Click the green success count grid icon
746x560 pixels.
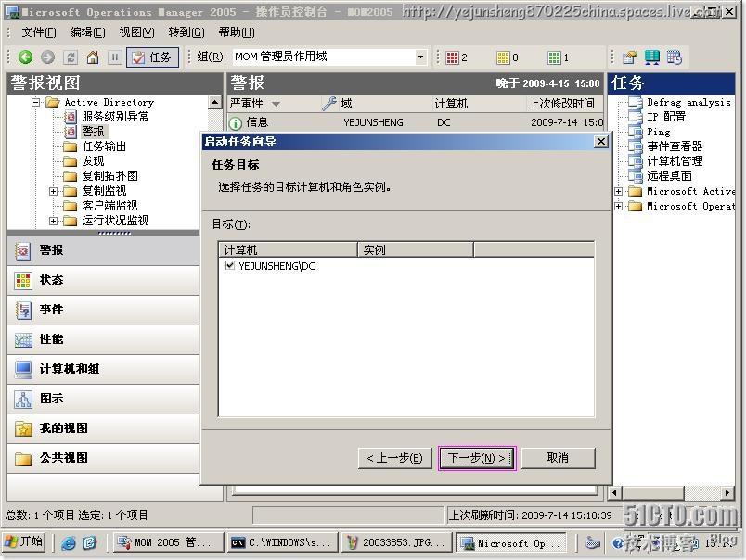tap(554, 57)
